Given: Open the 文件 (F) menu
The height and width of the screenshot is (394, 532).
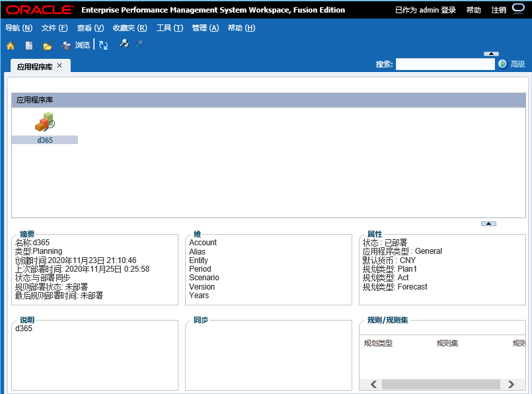Looking at the screenshot, I should pyautogui.click(x=54, y=28).
